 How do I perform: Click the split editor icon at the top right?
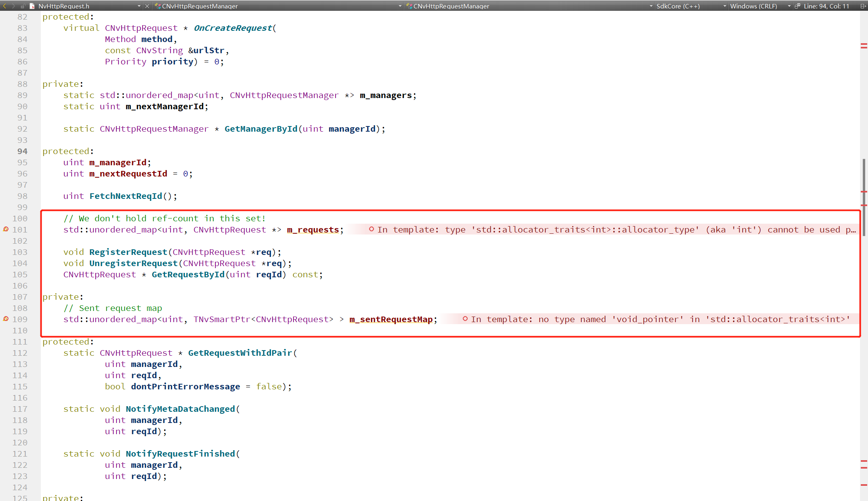click(x=863, y=6)
